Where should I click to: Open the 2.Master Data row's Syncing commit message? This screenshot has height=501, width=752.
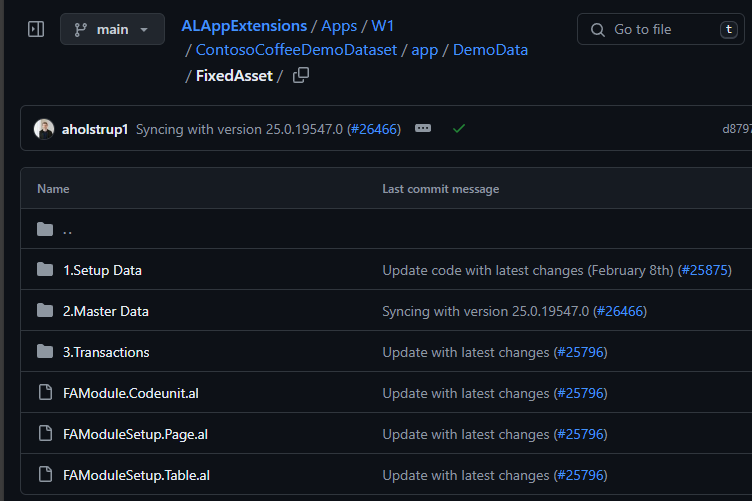pos(485,312)
